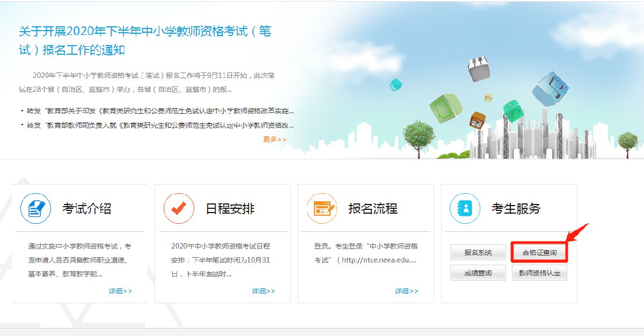Click 详细>> under 考试介绍 card
Viewport: 644px width, 336px height.
pyautogui.click(x=120, y=291)
